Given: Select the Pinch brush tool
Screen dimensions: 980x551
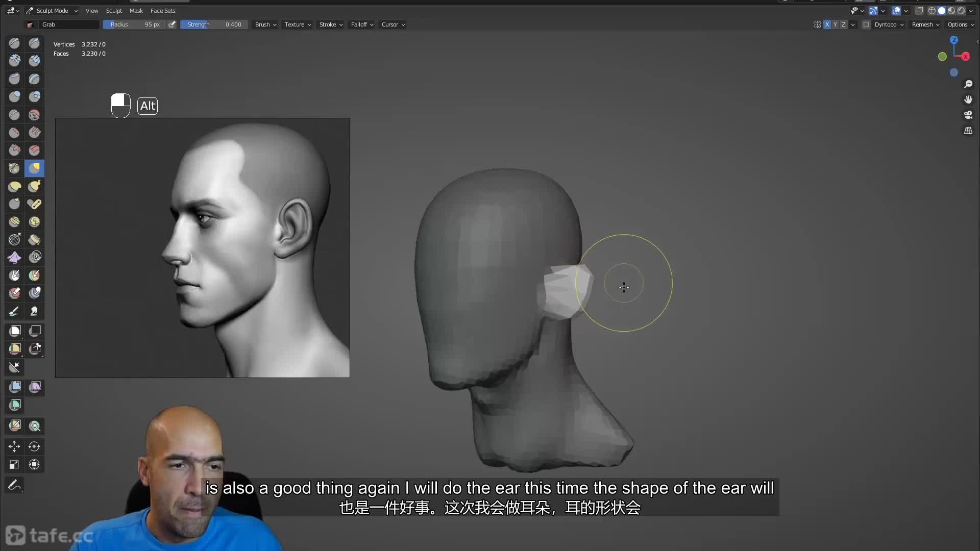Looking at the screenshot, I should pos(14,168).
